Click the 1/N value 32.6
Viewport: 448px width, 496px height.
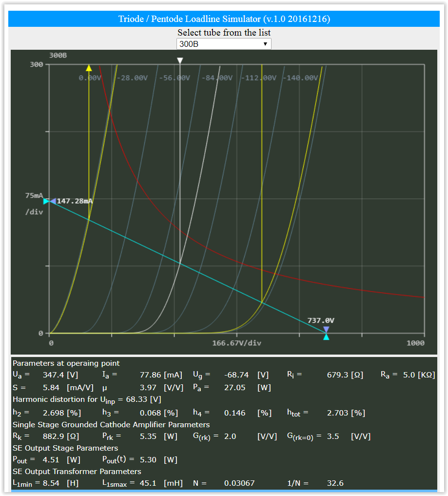pos(335,483)
